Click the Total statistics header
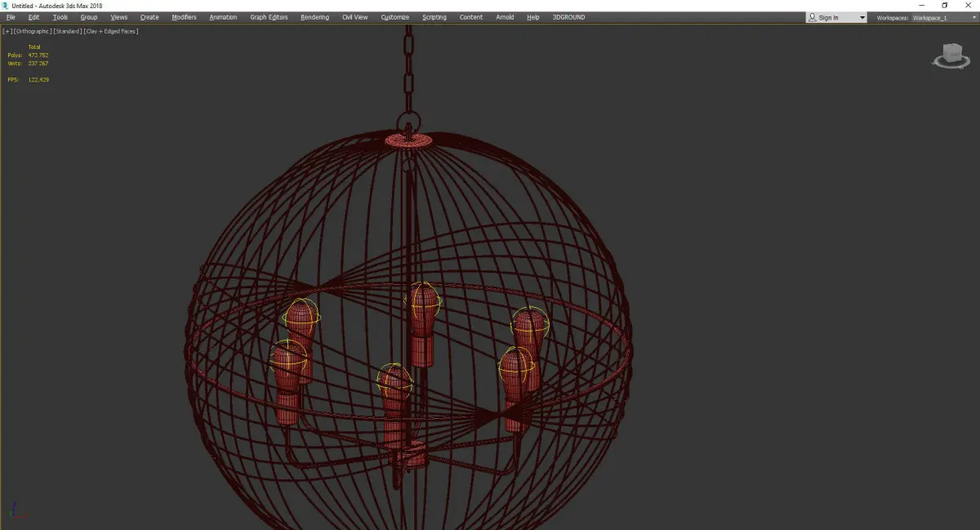980x530 pixels. coord(34,47)
